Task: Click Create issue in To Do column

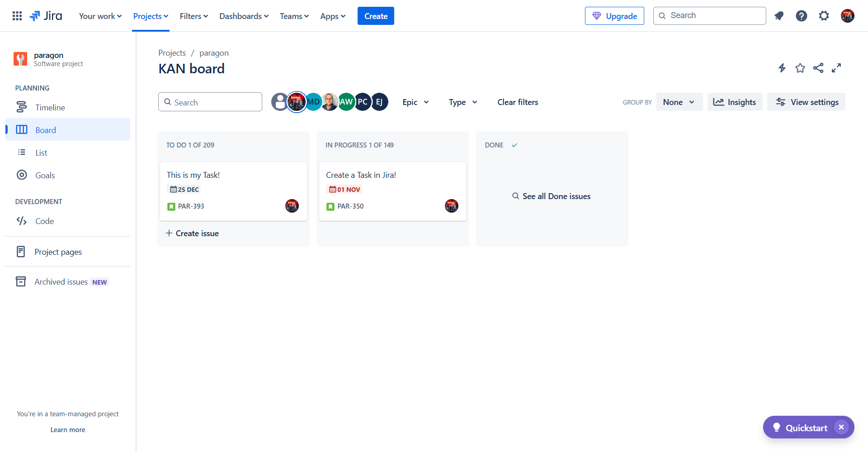Action: point(192,233)
